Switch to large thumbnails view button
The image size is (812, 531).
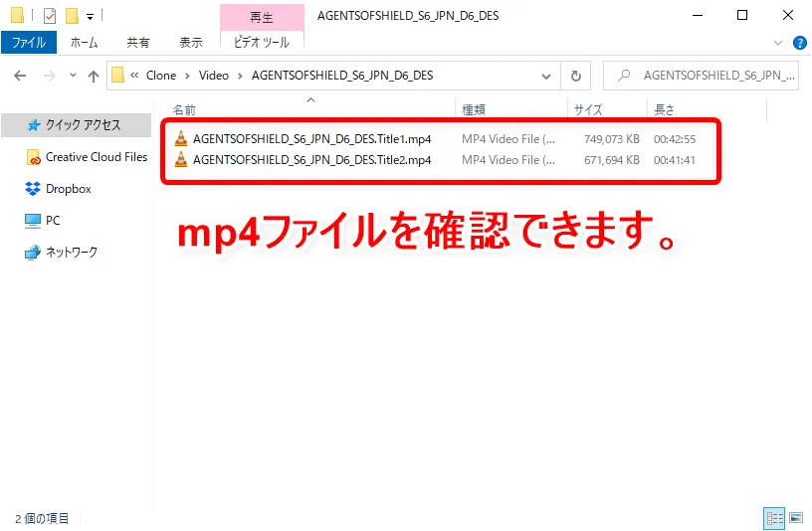pyautogui.click(x=796, y=517)
